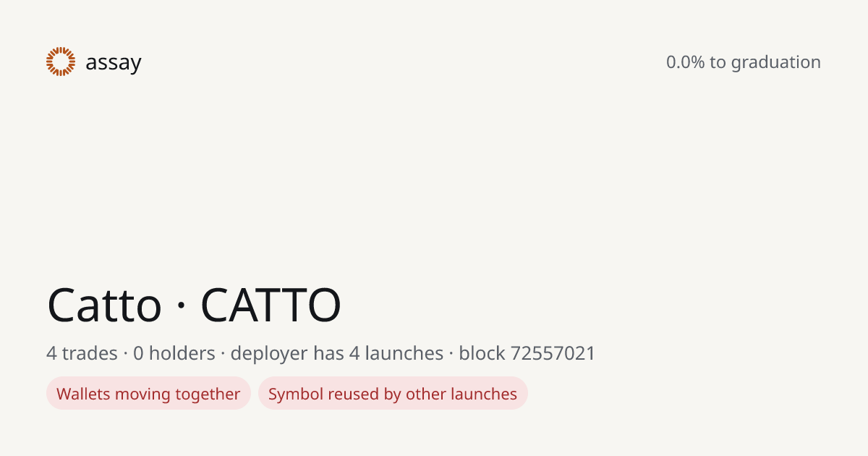
Task: Click the word launches in the stats line
Action: [404, 353]
